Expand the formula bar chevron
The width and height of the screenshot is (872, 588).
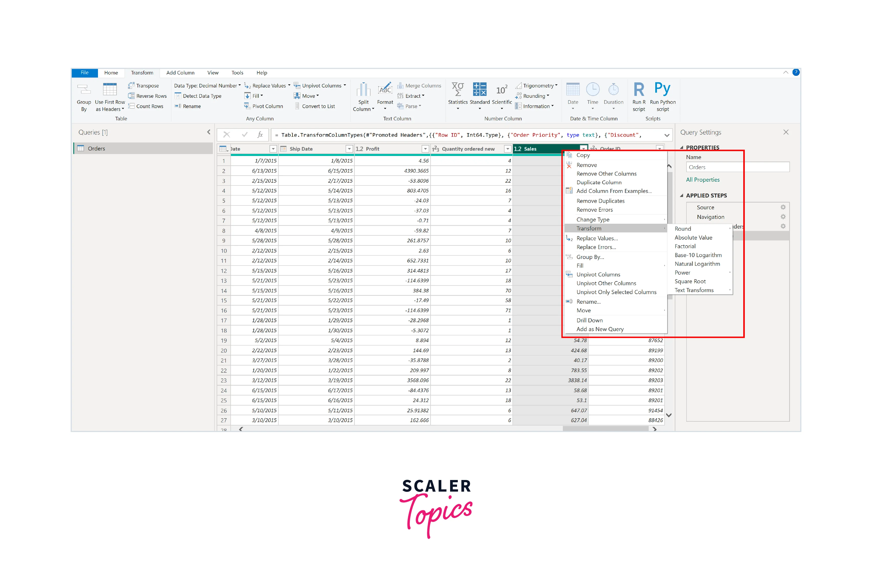click(667, 135)
